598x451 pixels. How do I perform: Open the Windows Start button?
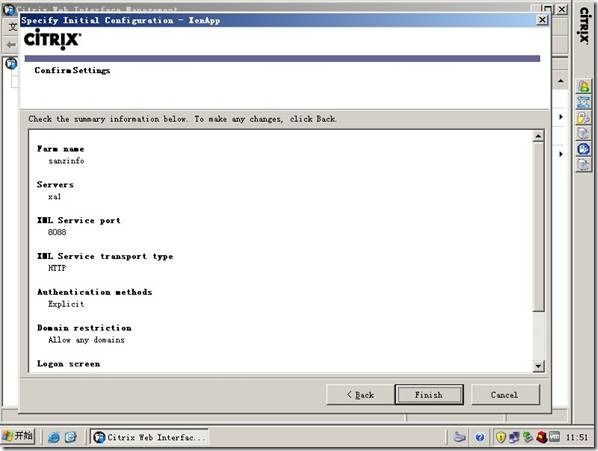point(18,436)
